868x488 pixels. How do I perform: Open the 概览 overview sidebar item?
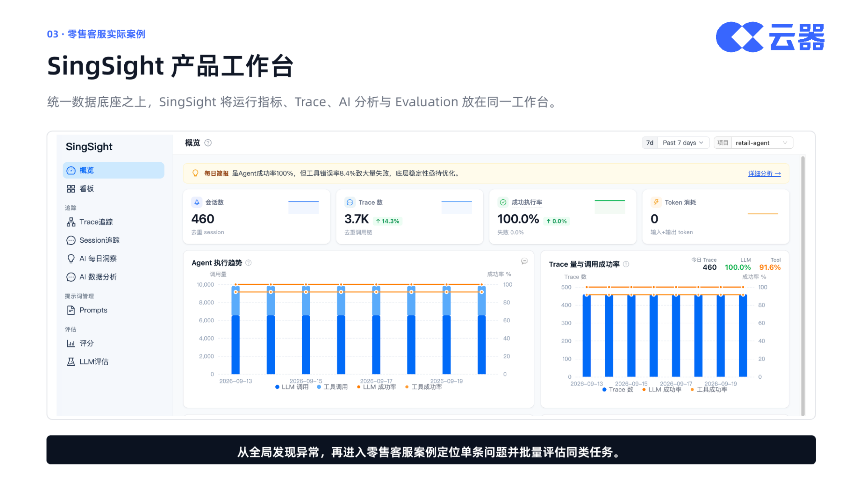point(113,170)
